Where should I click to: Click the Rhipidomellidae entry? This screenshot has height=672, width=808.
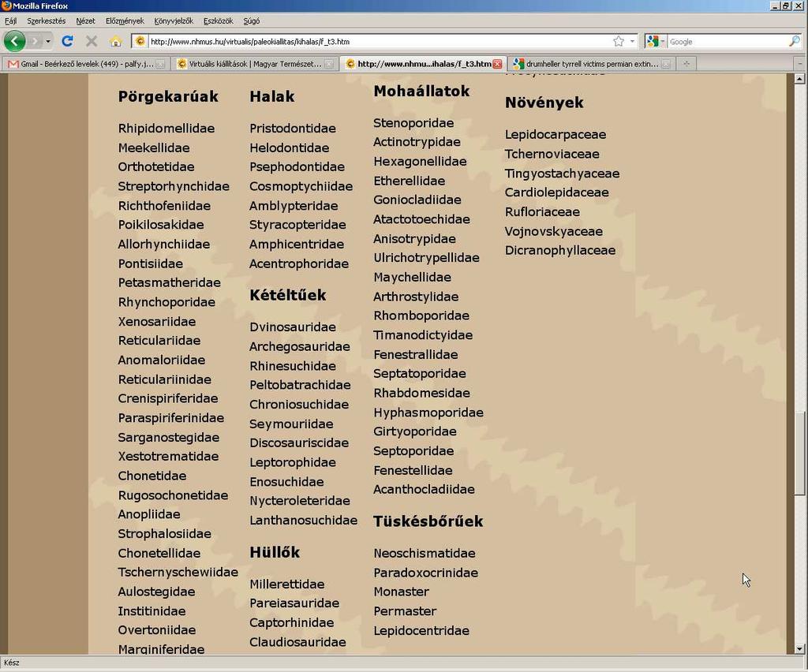click(x=166, y=129)
